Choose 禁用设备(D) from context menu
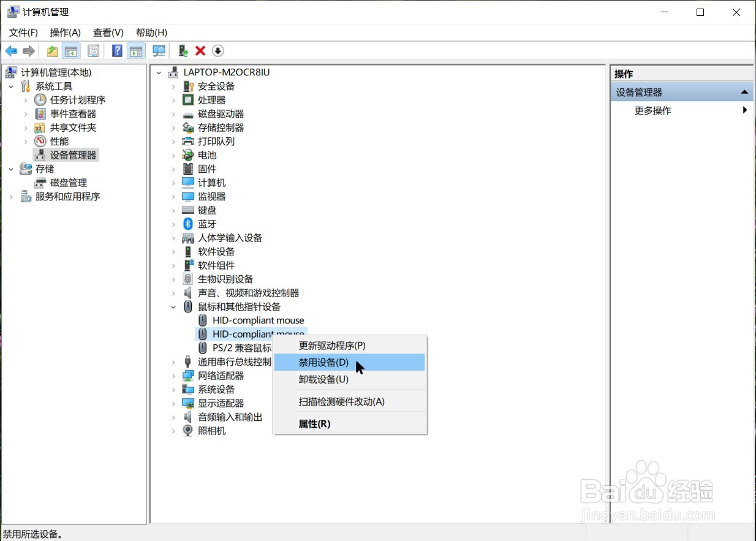 click(349, 362)
